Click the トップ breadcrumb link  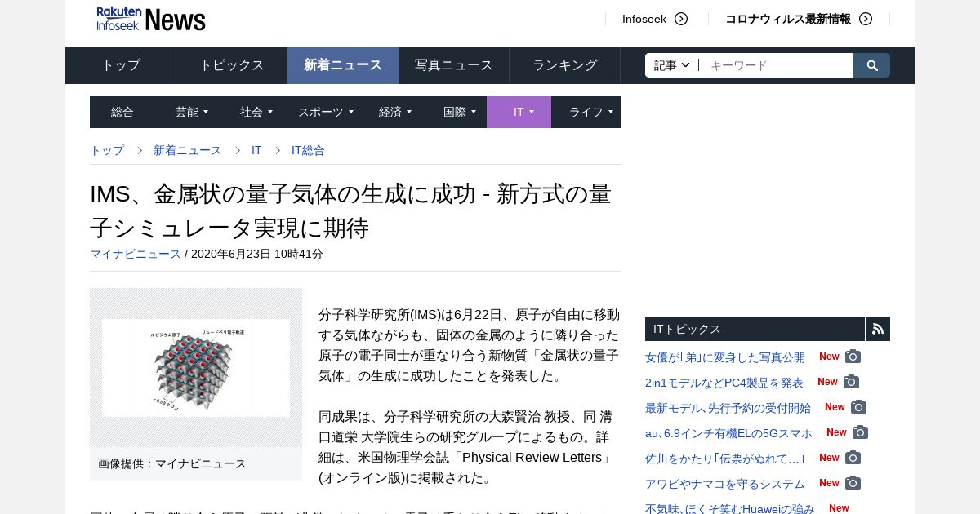(x=107, y=150)
